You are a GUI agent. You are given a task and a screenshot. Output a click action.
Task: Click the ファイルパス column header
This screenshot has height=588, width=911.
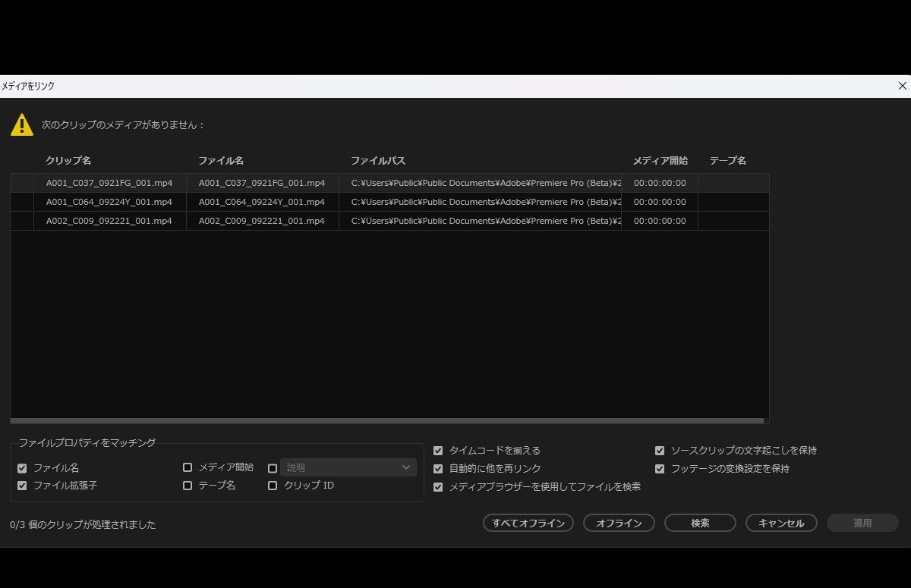tap(377, 160)
